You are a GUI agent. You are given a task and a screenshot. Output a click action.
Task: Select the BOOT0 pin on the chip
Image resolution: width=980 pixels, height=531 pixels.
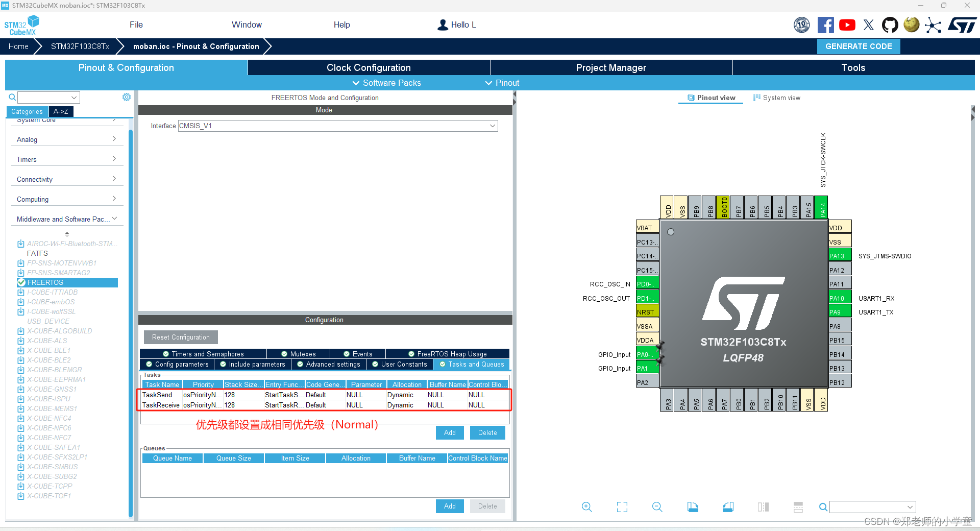pyautogui.click(x=722, y=207)
